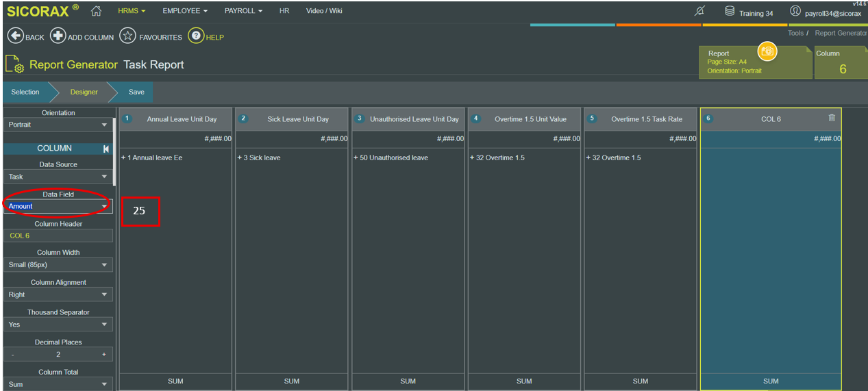This screenshot has width=868, height=391.
Task: Expand the 3 Sick leave item
Action: pyautogui.click(x=259, y=157)
